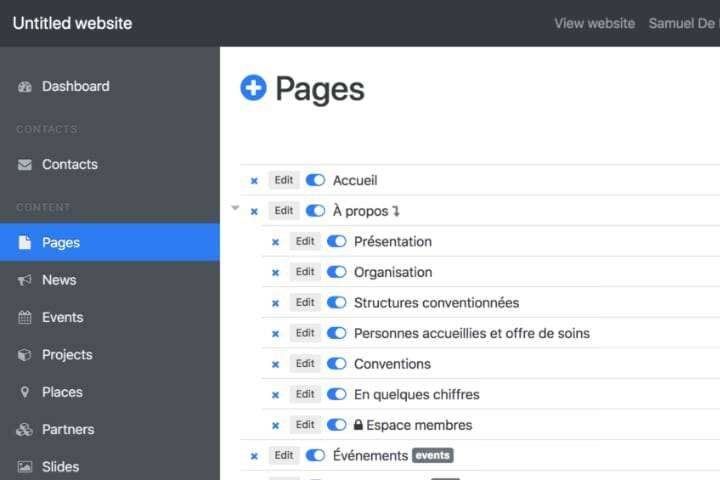Click the events badge on Événements
Viewport: 720px width, 480px height.
coord(433,455)
